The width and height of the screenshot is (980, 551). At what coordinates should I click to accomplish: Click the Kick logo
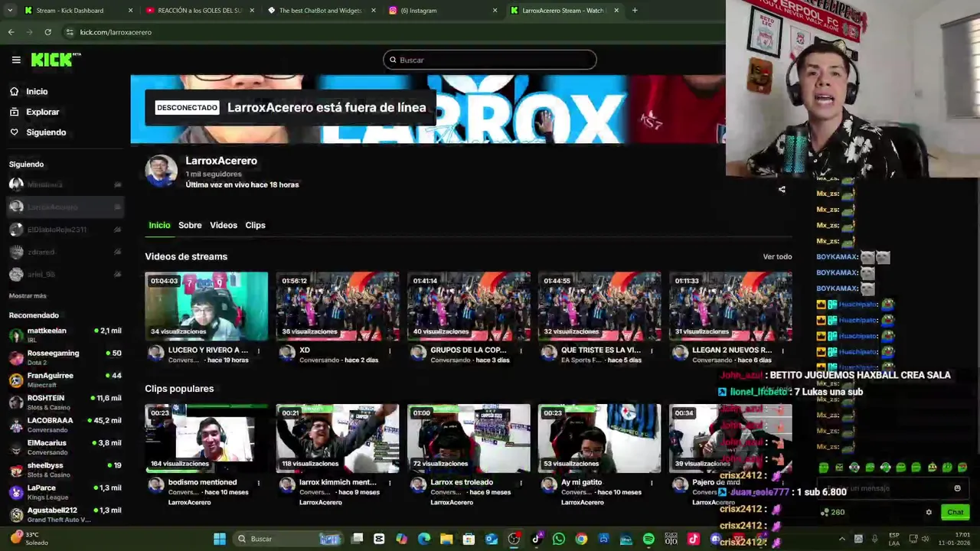pos(56,60)
